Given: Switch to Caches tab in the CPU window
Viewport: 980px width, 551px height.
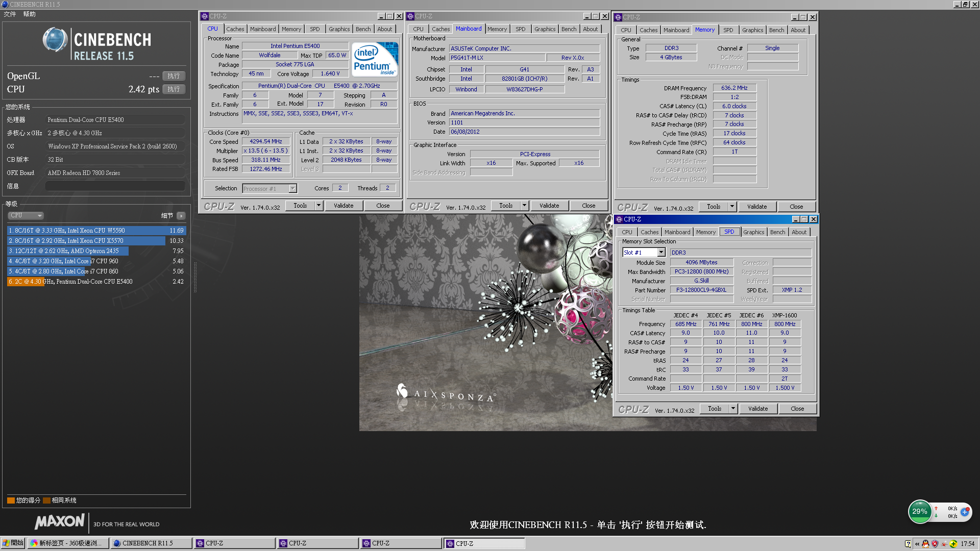Looking at the screenshot, I should click(x=235, y=29).
